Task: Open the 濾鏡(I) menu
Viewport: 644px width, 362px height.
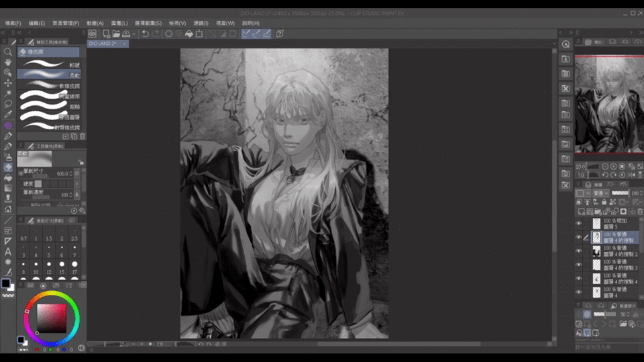Action: tap(200, 23)
